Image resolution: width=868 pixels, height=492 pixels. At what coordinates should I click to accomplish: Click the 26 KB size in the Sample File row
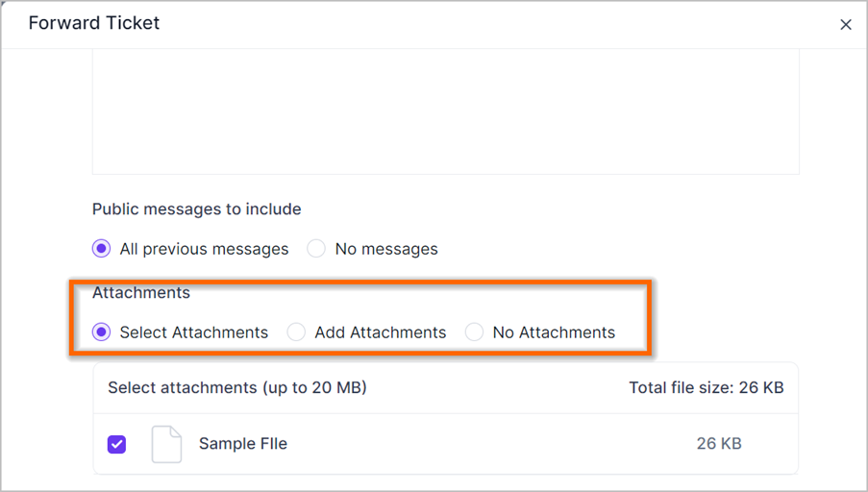pos(719,444)
